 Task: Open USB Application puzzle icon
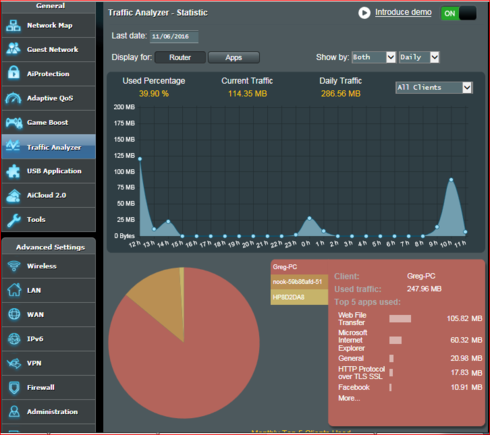pos(13,171)
